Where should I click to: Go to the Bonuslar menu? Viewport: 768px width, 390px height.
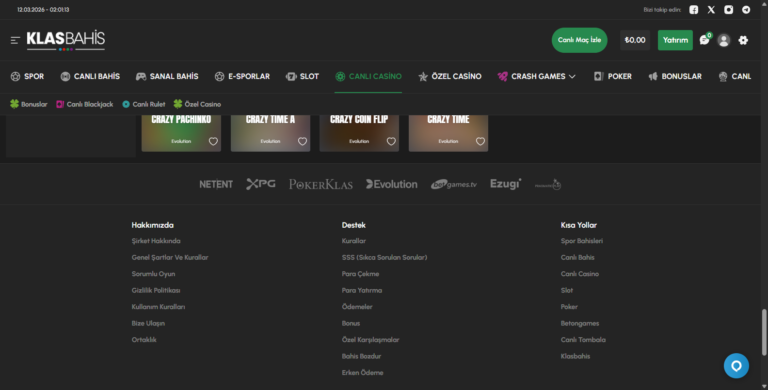675,76
